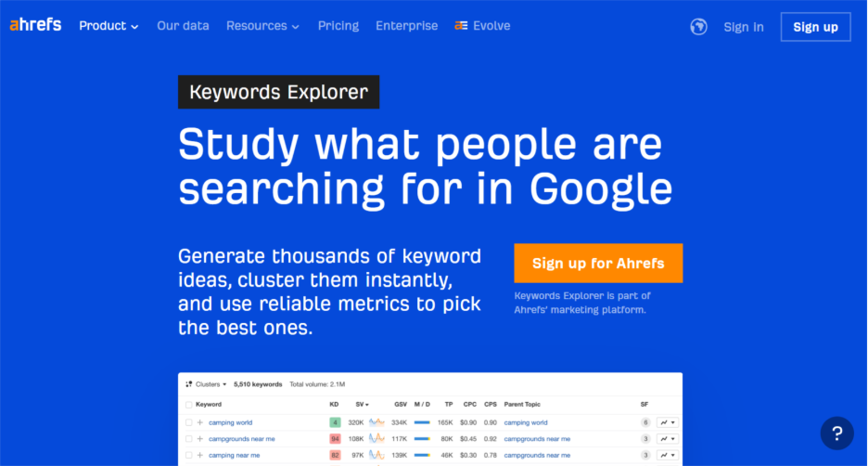Click the green KD badge showing 4
The image size is (868, 466).
point(334,422)
